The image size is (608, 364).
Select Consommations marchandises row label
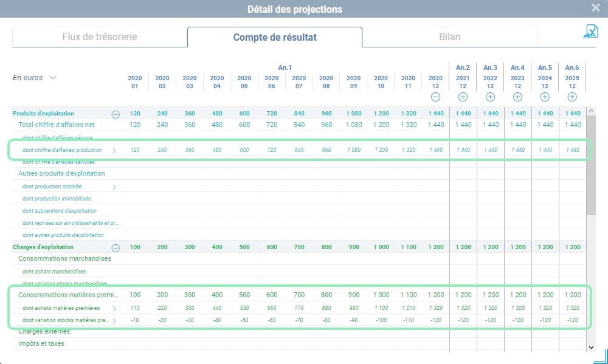click(x=64, y=258)
